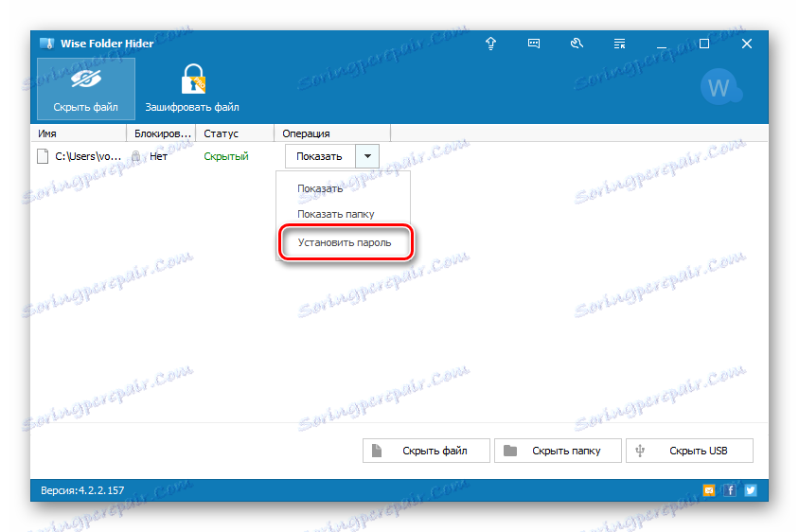799x532 pixels.
Task: Click the upgrade arrow icon in title bar
Action: tap(490, 44)
